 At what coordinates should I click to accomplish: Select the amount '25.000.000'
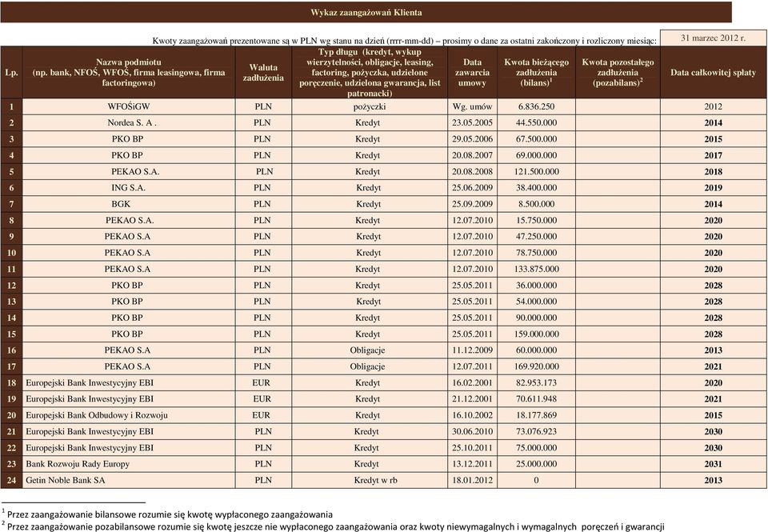click(x=536, y=463)
